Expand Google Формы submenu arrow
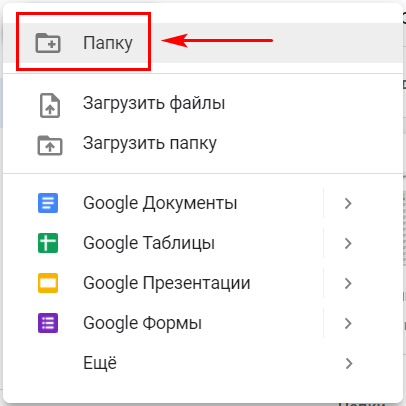This screenshot has height=406, width=406. tap(348, 323)
